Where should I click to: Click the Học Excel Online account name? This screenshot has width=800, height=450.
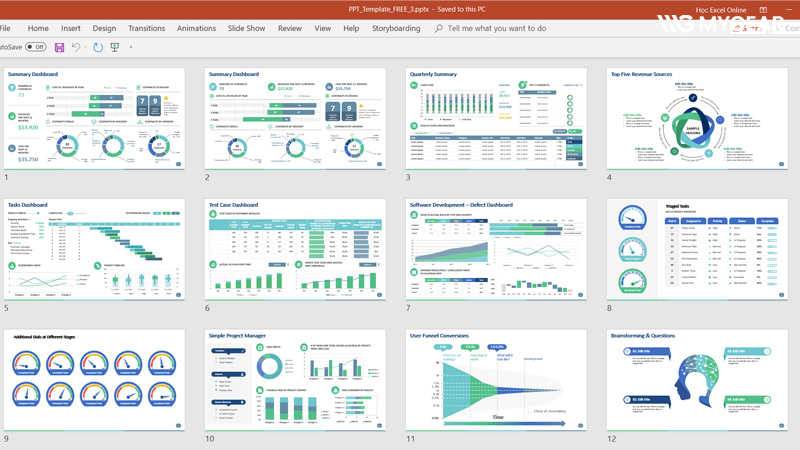pyautogui.click(x=721, y=10)
